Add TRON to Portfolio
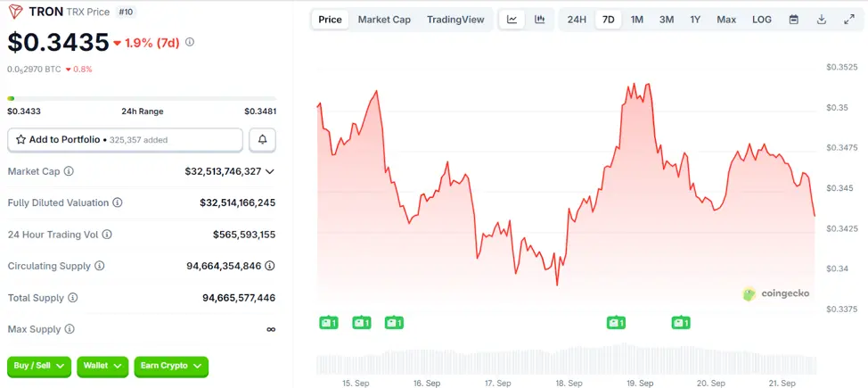 [x=125, y=140]
